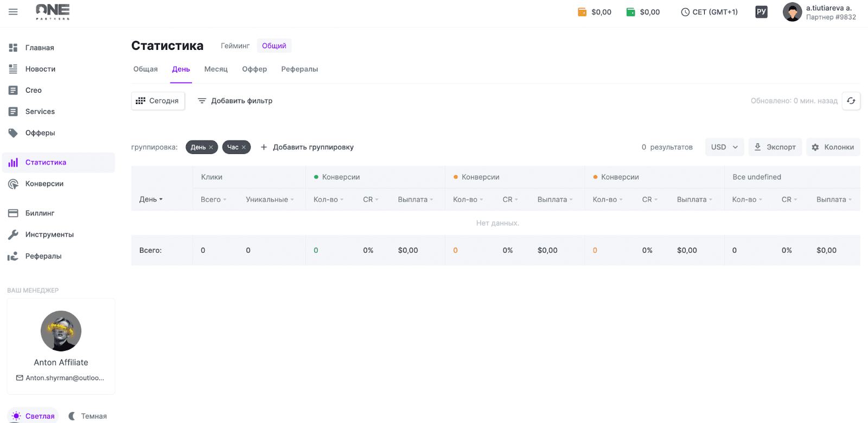
Task: Open the USD currency dropdown
Action: click(x=724, y=147)
